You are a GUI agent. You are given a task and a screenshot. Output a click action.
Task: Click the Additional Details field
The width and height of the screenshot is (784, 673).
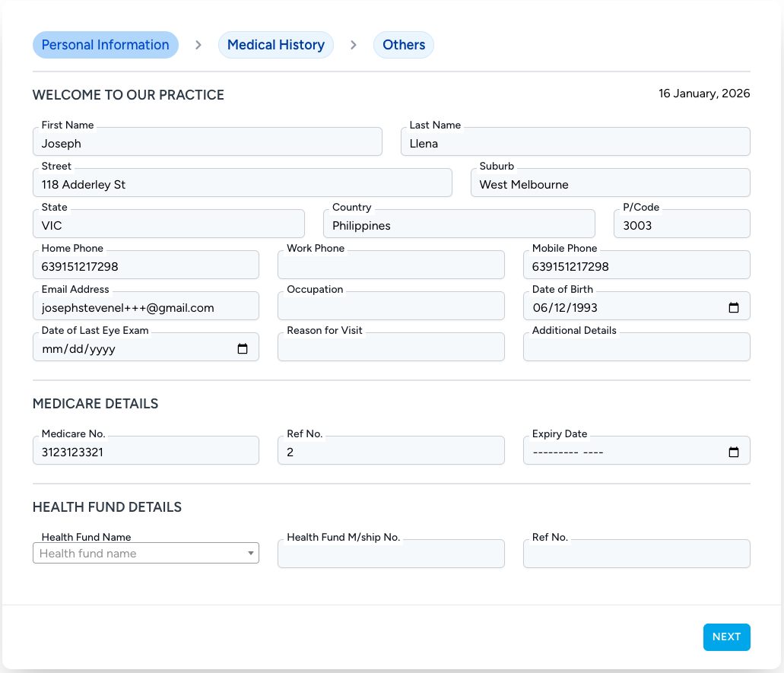pos(636,347)
